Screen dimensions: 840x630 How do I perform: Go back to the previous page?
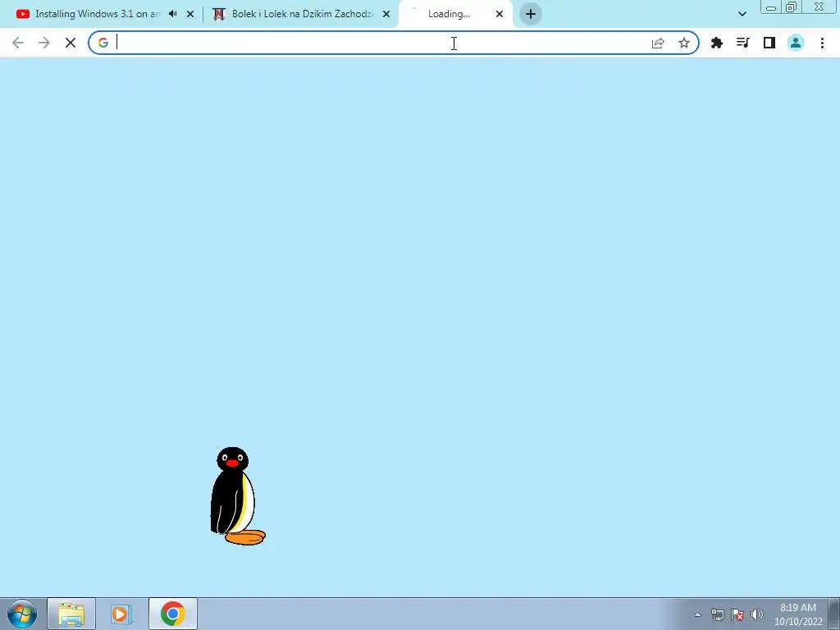pos(18,43)
